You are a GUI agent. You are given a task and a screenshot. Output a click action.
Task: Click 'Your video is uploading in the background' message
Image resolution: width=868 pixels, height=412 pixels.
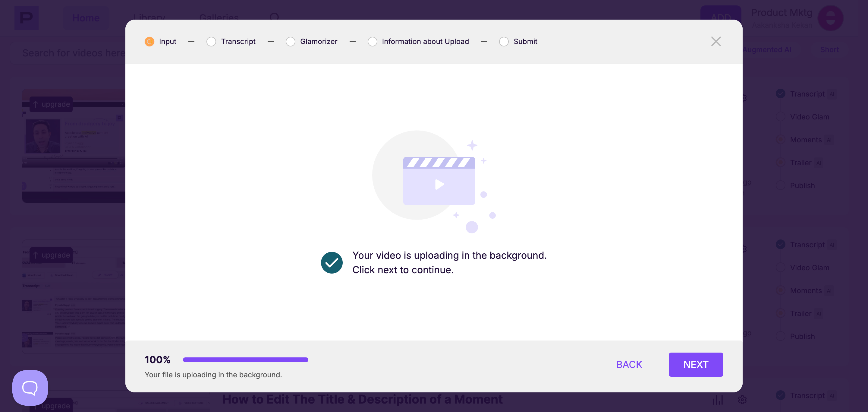pyautogui.click(x=449, y=262)
